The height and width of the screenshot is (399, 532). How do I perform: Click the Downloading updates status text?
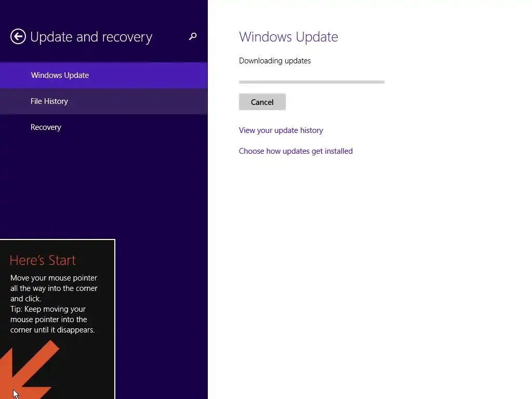coord(275,61)
